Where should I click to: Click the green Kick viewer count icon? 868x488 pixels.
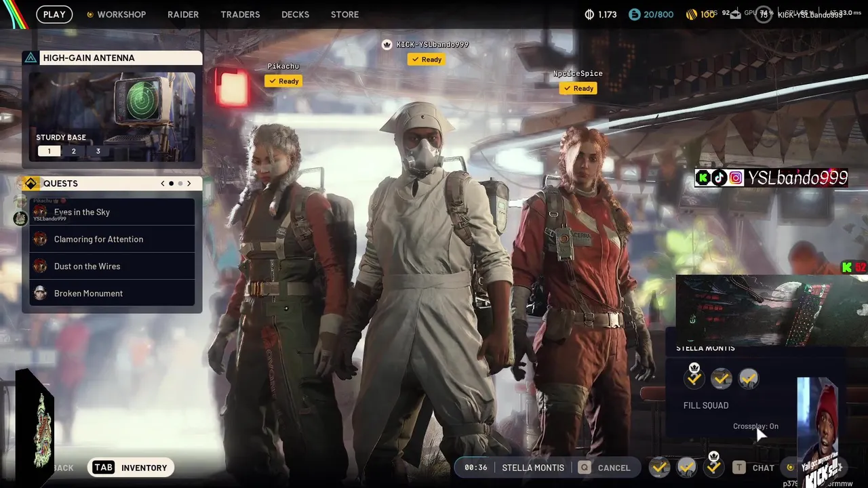(x=846, y=267)
